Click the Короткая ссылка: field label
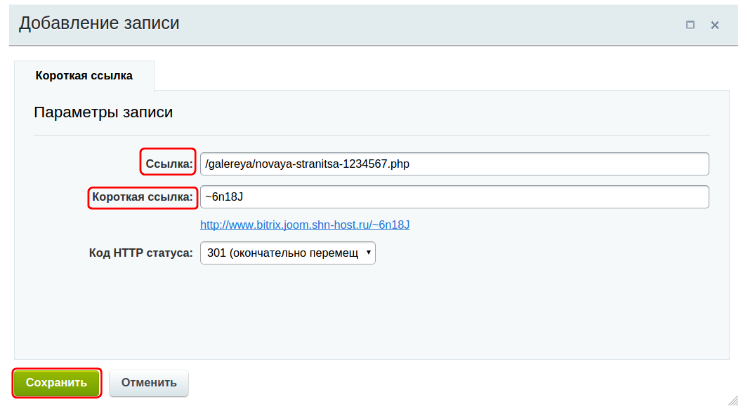 point(142,197)
